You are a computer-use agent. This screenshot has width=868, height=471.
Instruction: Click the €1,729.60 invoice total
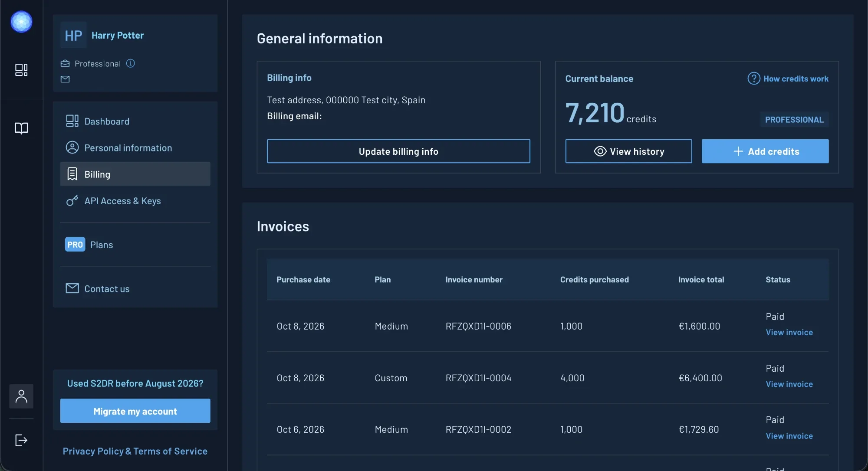pyautogui.click(x=699, y=429)
